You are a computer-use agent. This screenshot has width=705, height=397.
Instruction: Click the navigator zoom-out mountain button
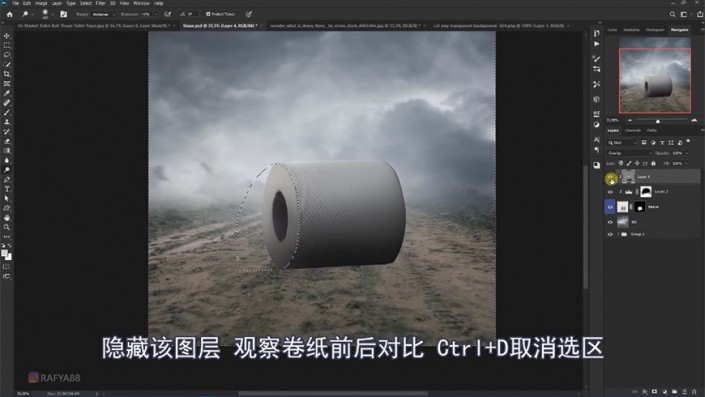tap(629, 120)
